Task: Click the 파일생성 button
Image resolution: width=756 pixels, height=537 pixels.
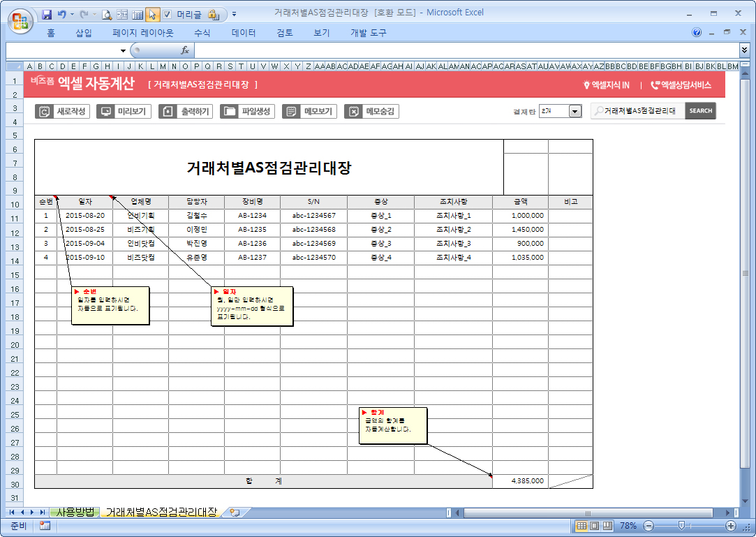Action: tap(247, 112)
